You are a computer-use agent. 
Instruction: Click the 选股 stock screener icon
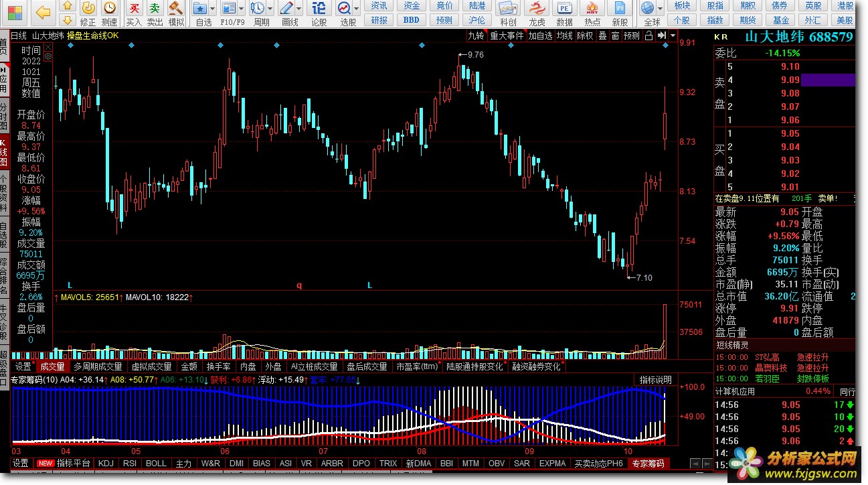pos(345,9)
